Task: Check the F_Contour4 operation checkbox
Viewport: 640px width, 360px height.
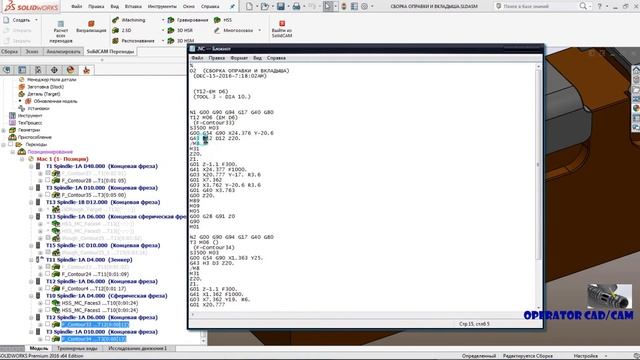Action: 48,288
